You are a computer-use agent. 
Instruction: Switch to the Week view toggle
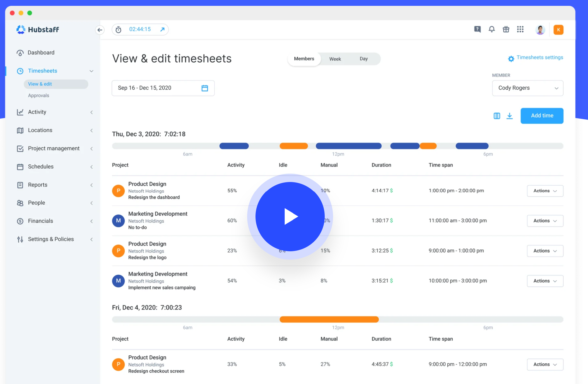[335, 59]
